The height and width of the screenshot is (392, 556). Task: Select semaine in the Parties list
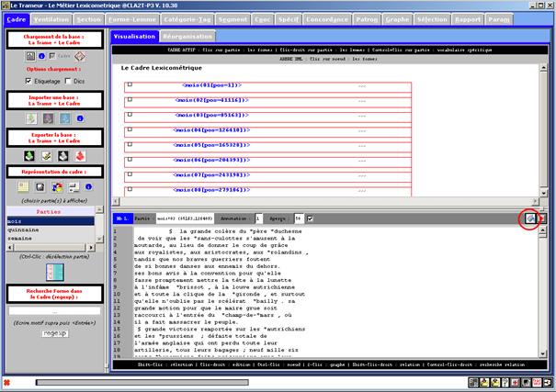[x=51, y=239]
